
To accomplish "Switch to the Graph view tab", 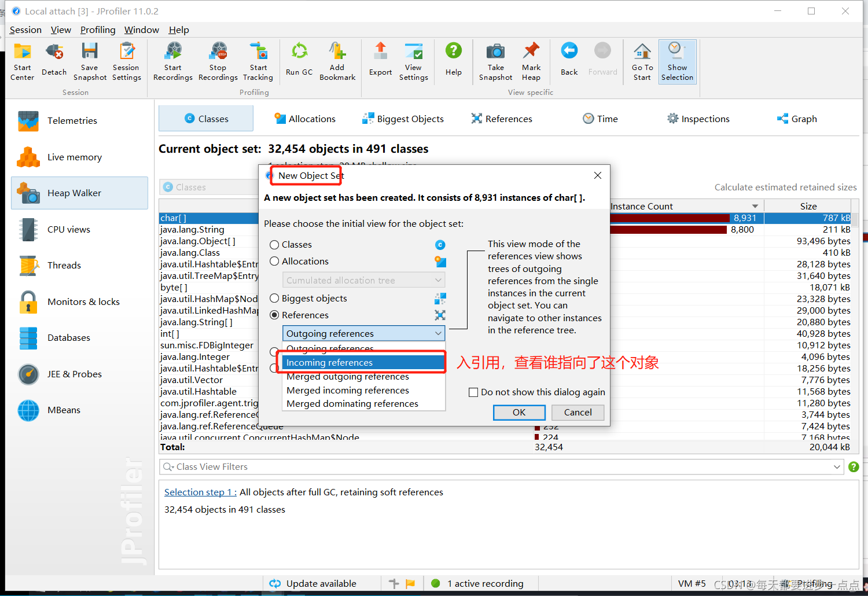I will [797, 119].
